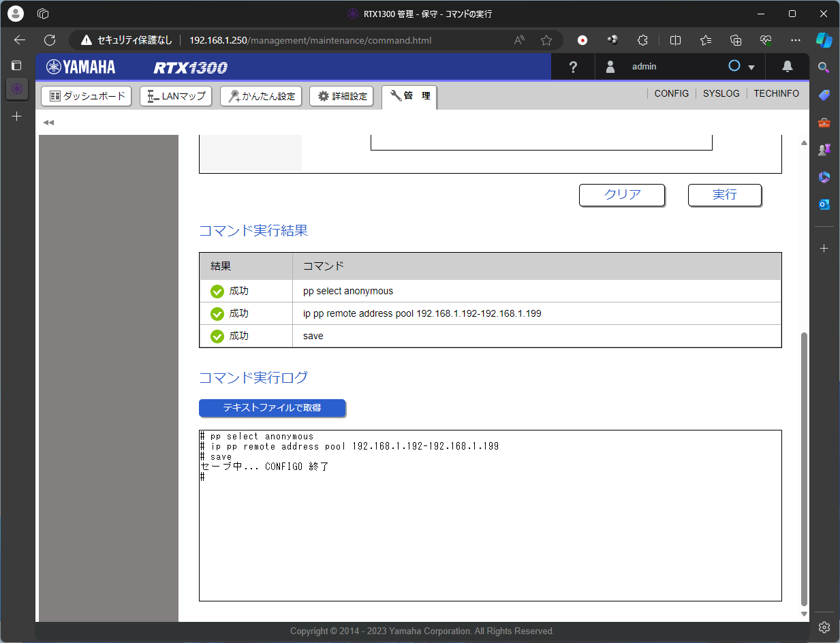Open the LANマップ tab
Viewport: 840px width, 643px height.
coord(176,96)
